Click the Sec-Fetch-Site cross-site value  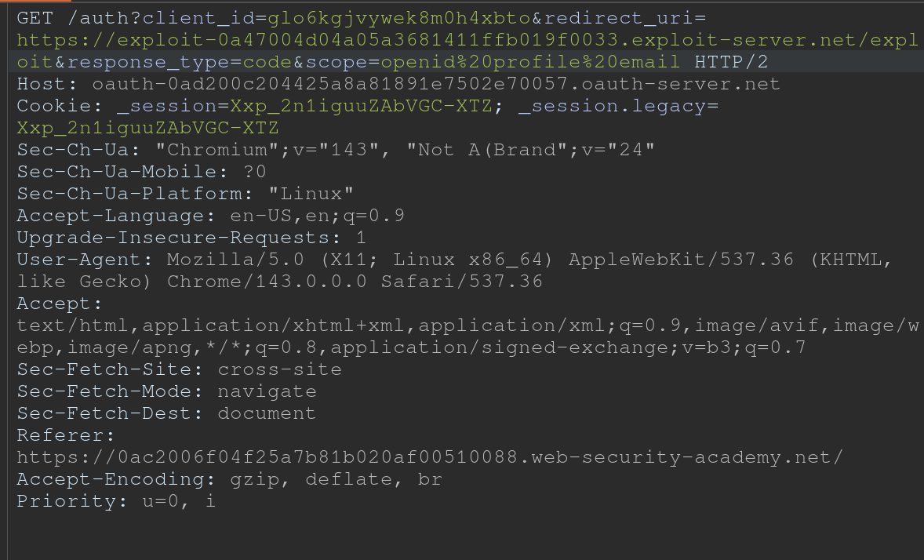[279, 369]
